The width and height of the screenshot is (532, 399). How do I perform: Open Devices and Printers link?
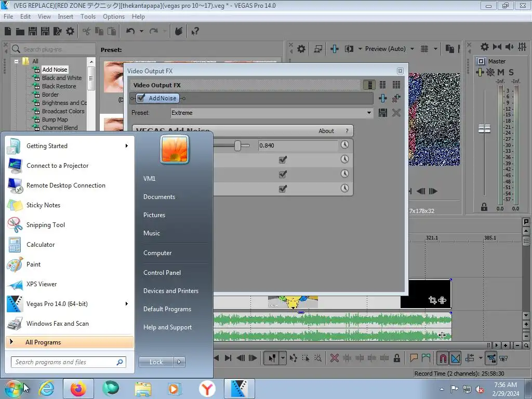click(170, 291)
